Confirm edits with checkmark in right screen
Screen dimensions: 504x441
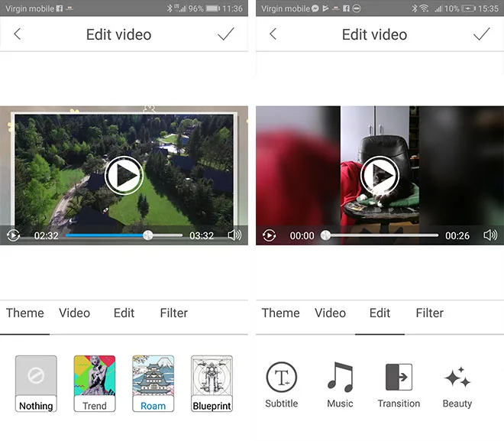(481, 34)
